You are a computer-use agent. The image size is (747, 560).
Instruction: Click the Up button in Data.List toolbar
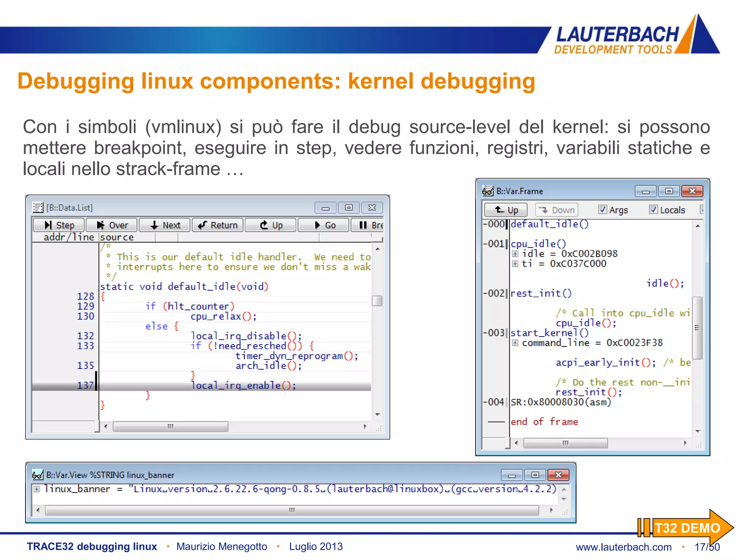click(271, 225)
